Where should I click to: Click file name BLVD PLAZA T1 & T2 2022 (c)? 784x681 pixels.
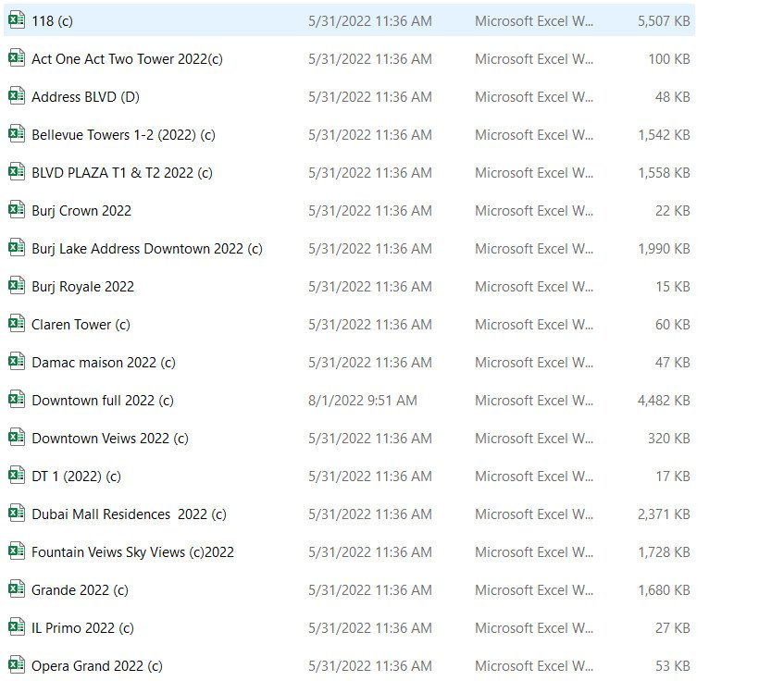tap(122, 173)
